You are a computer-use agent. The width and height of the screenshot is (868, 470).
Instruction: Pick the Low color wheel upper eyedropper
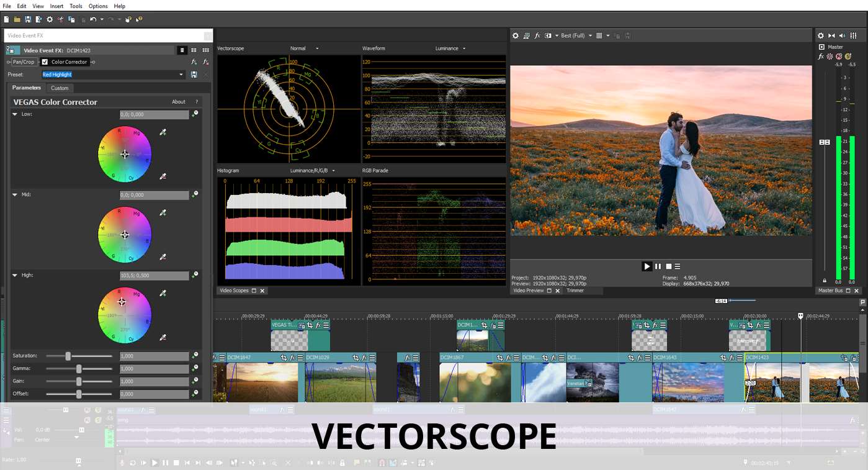(163, 132)
